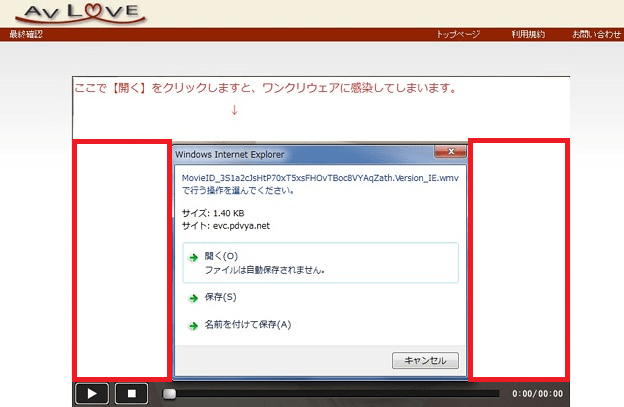Screen dimensions: 624x407
Task: Click the 最終確認 header label
Action: click(26, 34)
